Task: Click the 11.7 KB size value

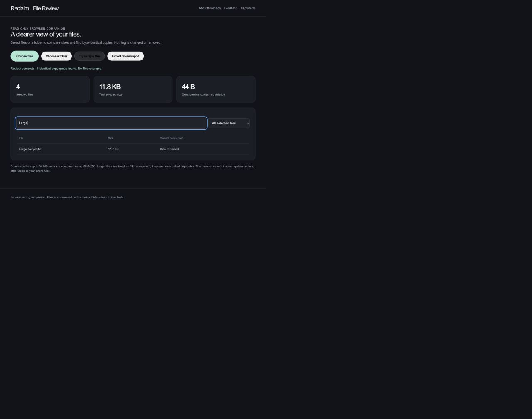Action: [x=113, y=149]
